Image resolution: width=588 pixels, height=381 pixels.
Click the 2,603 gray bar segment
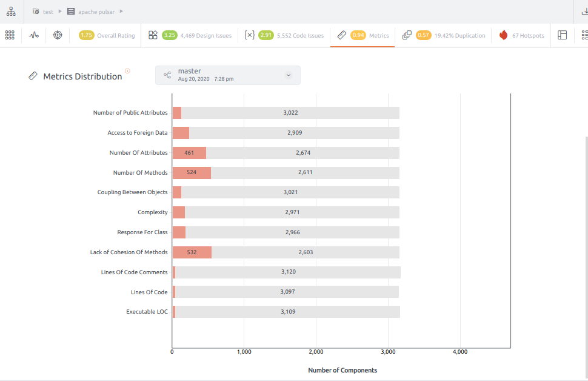[x=306, y=252]
